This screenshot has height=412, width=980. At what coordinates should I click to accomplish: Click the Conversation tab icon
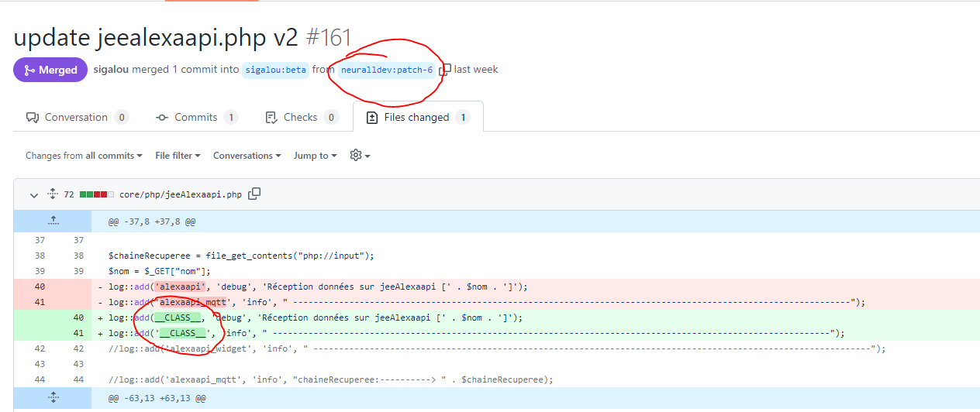pyautogui.click(x=33, y=118)
